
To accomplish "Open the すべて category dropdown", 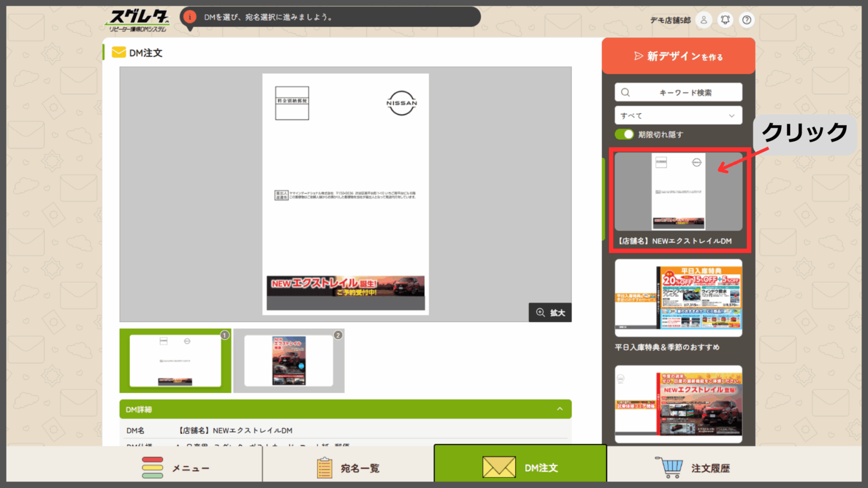I will (x=678, y=115).
